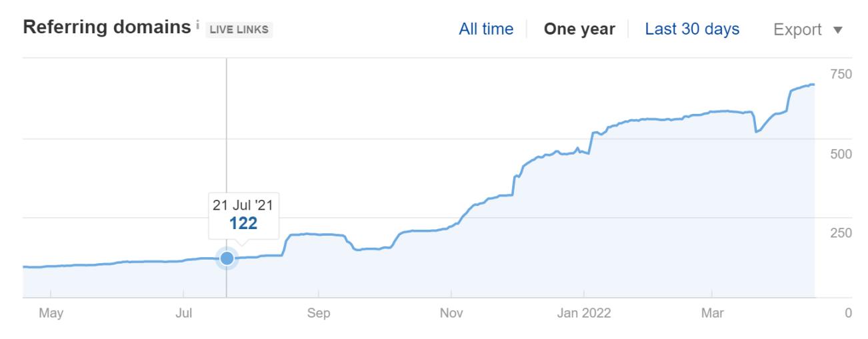Click the info icon beside Referring domains
Viewport: 868px width, 339px height.
point(198,26)
